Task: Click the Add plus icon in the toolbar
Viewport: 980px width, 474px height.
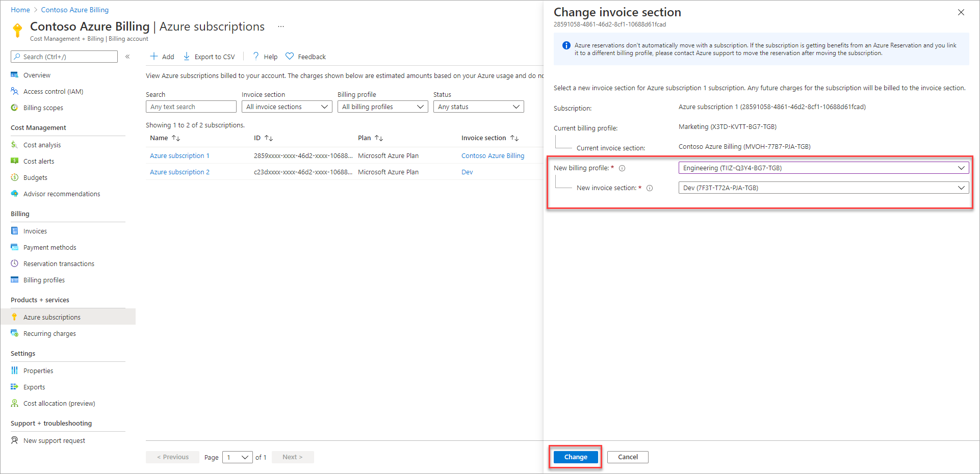Action: click(153, 56)
